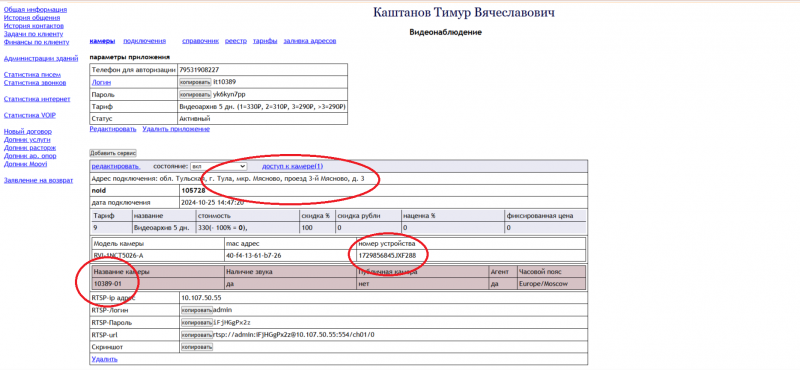Copy the RTSP-Пароль value

pyautogui.click(x=197, y=323)
